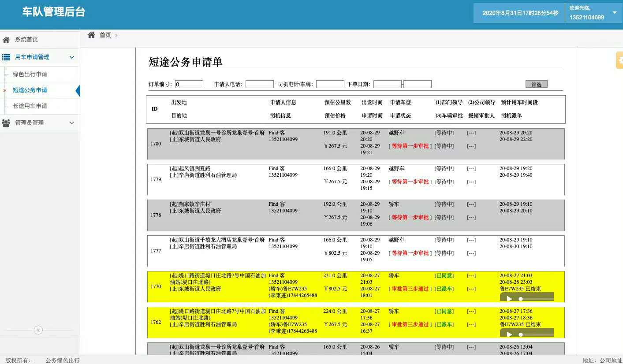Click the users icon beside 管理员管理
Image resolution: width=623 pixels, height=364 pixels.
[x=6, y=123]
